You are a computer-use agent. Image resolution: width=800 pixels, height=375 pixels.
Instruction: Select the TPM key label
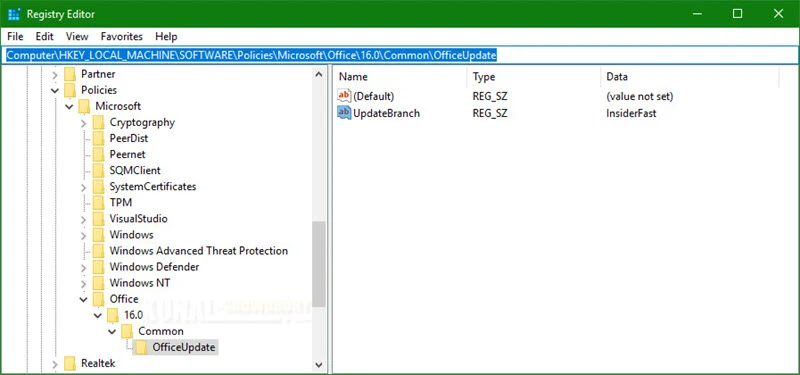point(120,203)
